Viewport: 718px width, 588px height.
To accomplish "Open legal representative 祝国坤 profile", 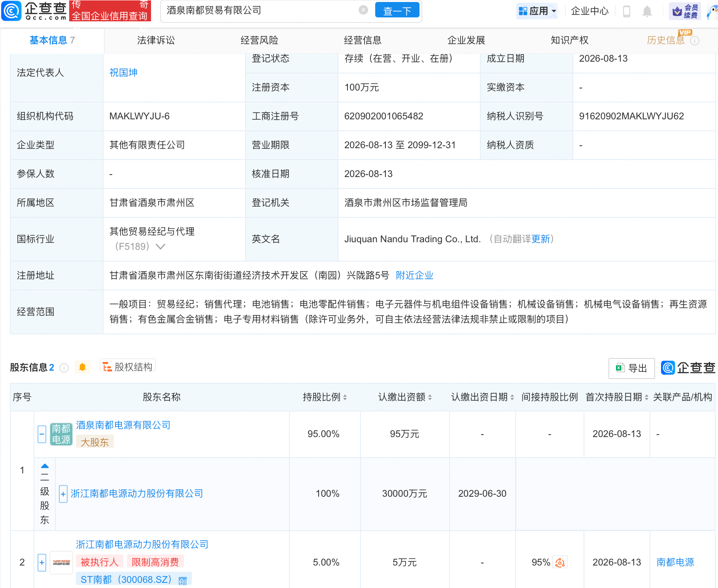I will pos(123,73).
